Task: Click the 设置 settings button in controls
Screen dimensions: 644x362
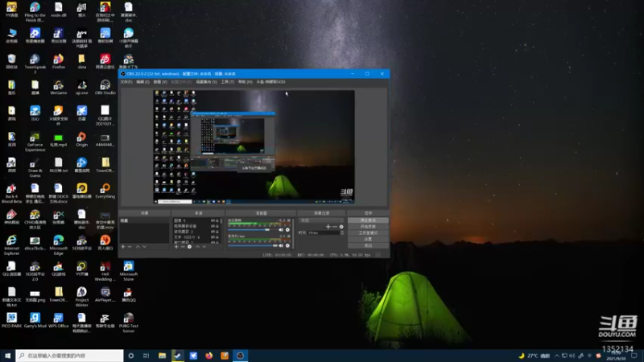Action: 368,239
